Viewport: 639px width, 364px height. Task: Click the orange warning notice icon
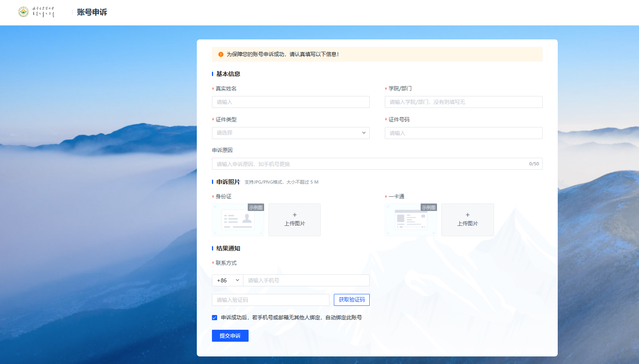coord(221,54)
